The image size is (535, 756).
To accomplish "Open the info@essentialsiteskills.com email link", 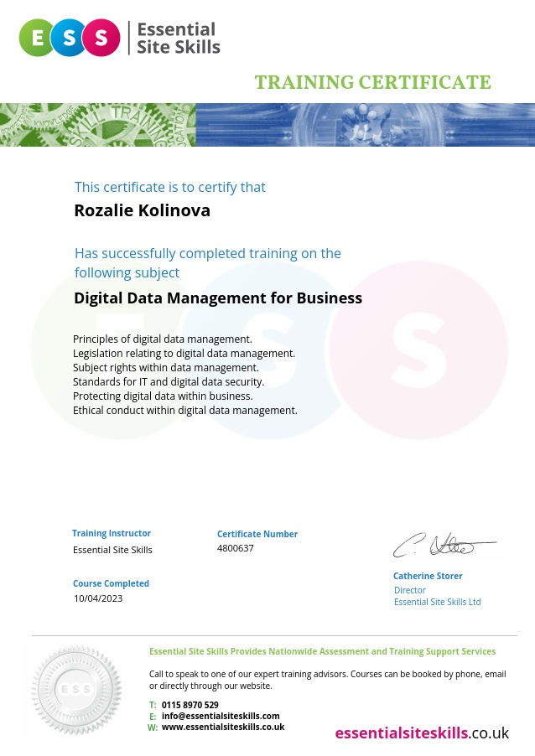I will (221, 717).
